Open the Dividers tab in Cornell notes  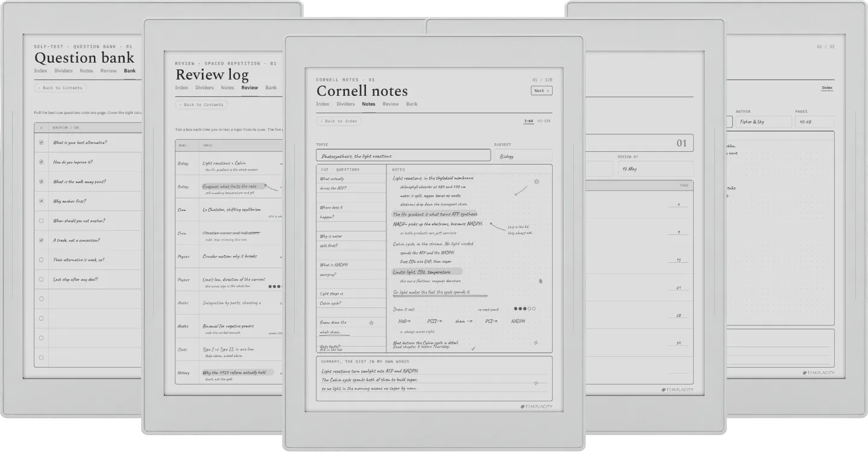click(345, 104)
